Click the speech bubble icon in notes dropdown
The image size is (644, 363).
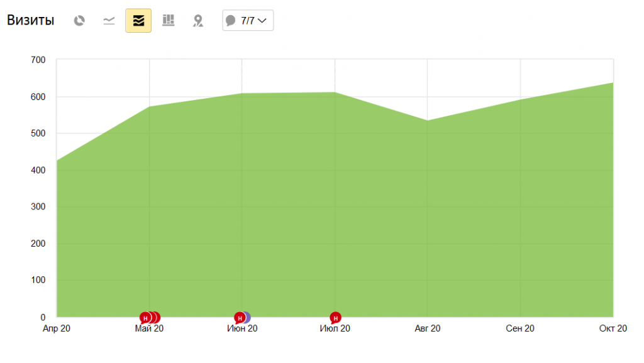tap(231, 21)
